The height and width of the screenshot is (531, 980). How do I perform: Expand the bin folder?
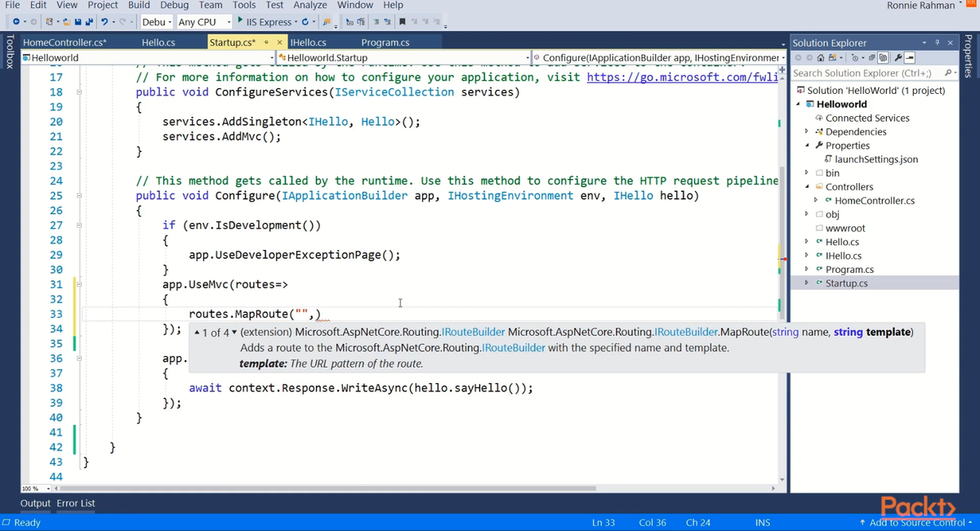point(807,173)
